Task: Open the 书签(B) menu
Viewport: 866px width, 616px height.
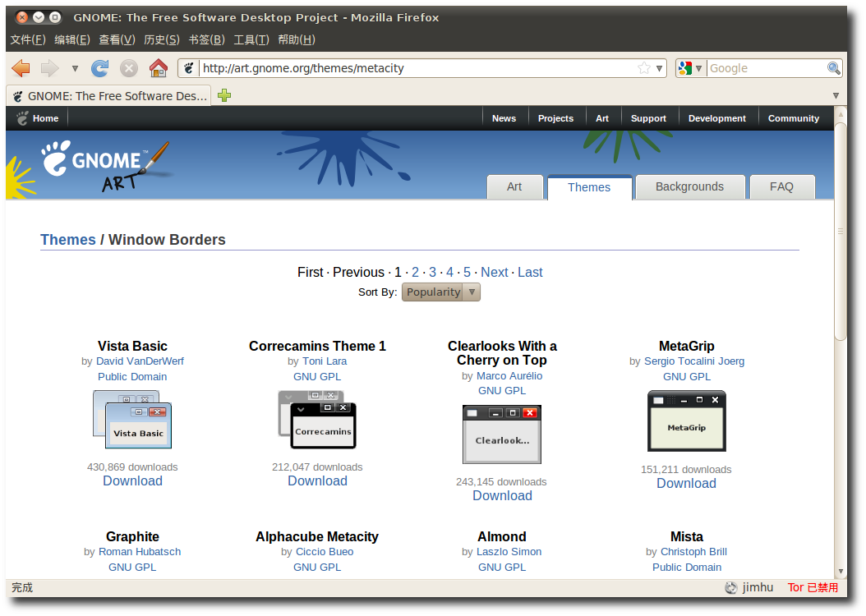Action: [x=206, y=39]
